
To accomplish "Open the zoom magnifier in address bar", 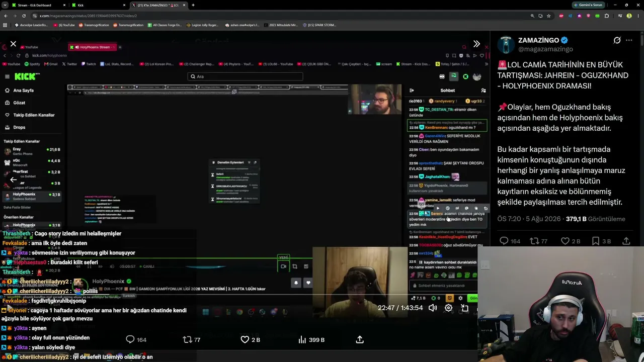I will tap(532, 16).
